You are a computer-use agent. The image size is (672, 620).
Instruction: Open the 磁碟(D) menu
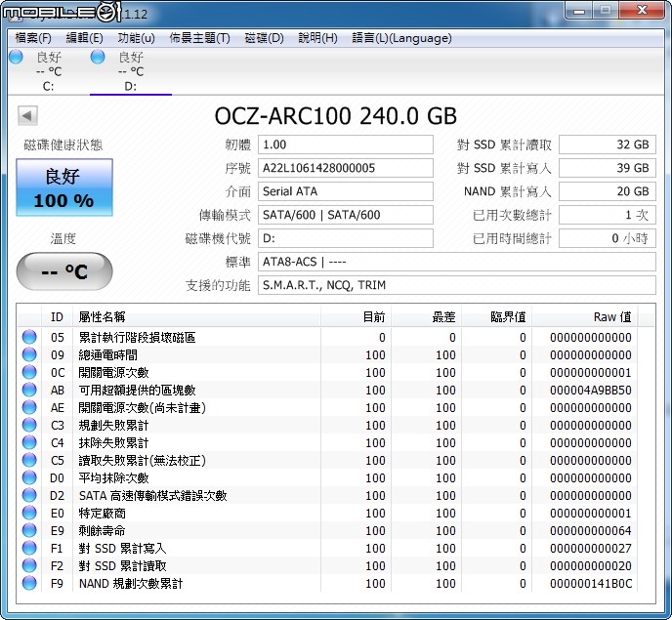[x=264, y=38]
